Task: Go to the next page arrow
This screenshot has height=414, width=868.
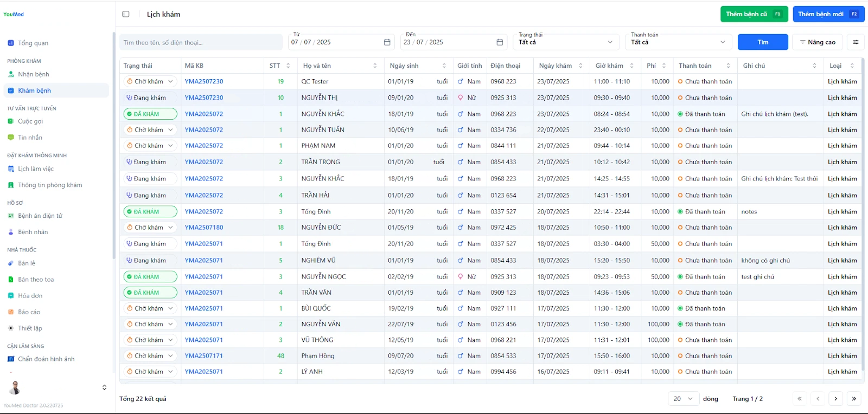Action: pos(835,399)
